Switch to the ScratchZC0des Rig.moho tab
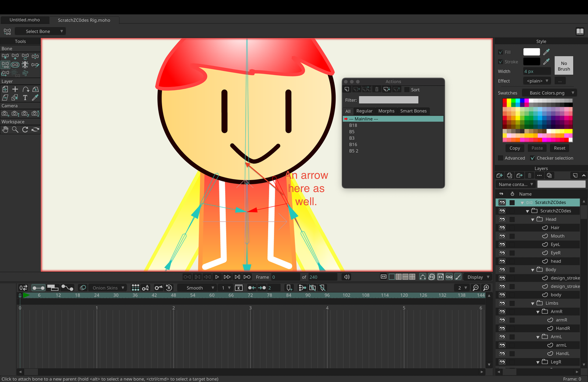Image resolution: width=588 pixels, height=382 pixels. coord(84,20)
